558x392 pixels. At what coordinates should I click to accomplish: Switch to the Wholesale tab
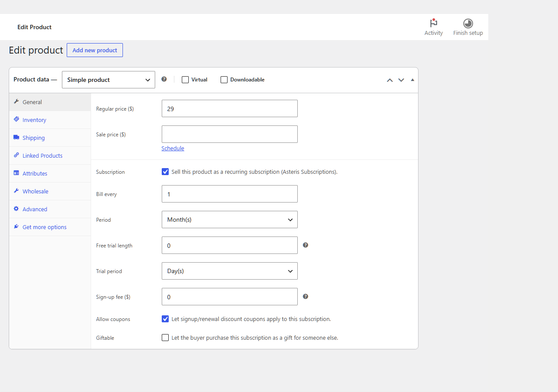[50, 191]
